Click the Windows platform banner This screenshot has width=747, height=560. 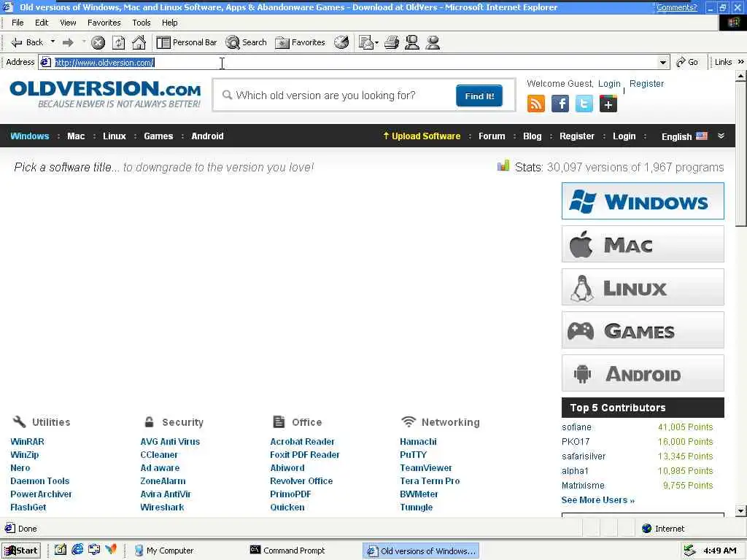[643, 201]
